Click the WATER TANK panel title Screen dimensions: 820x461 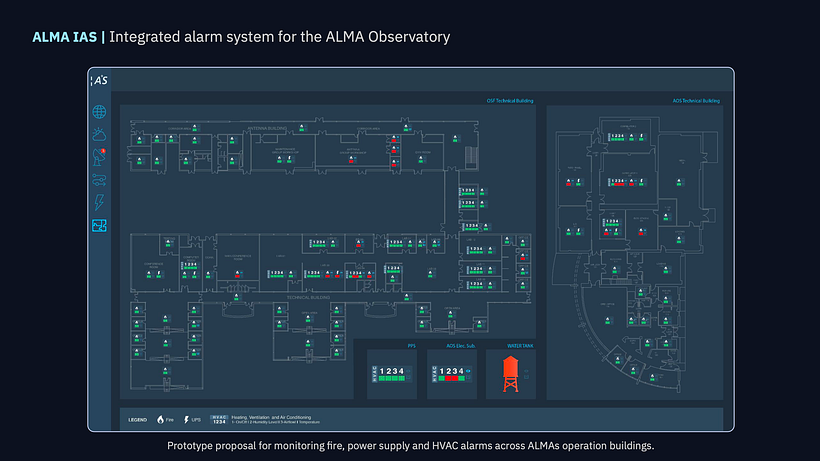pyautogui.click(x=520, y=345)
